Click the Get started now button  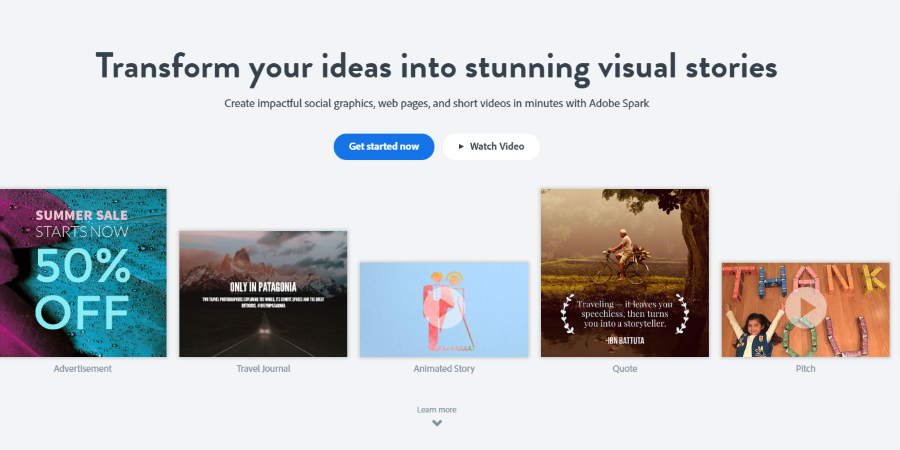tap(384, 146)
